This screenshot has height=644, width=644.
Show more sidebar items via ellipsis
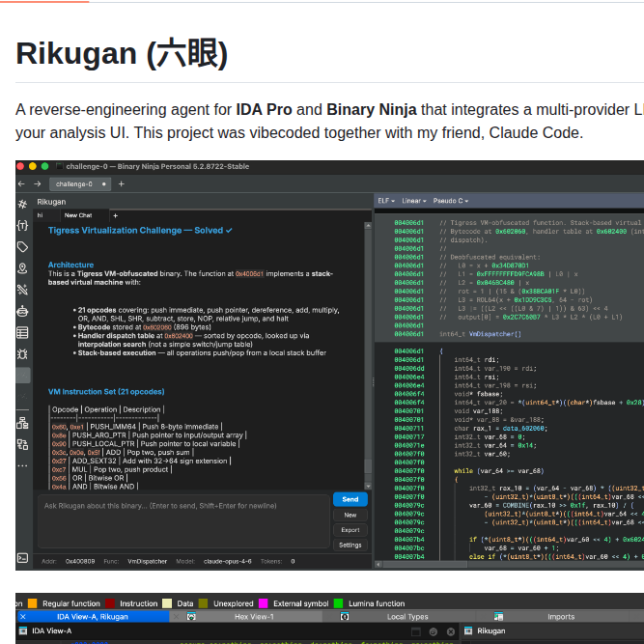[x=22, y=465]
